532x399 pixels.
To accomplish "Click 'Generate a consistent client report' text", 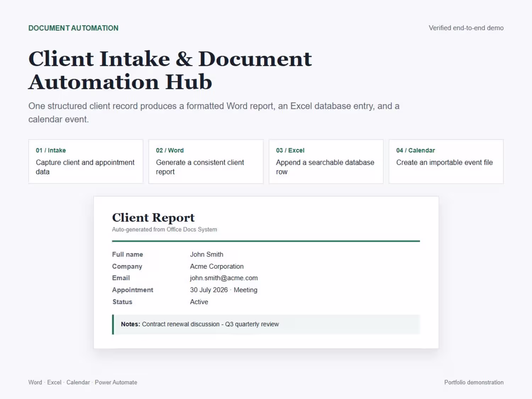I will coord(200,167).
